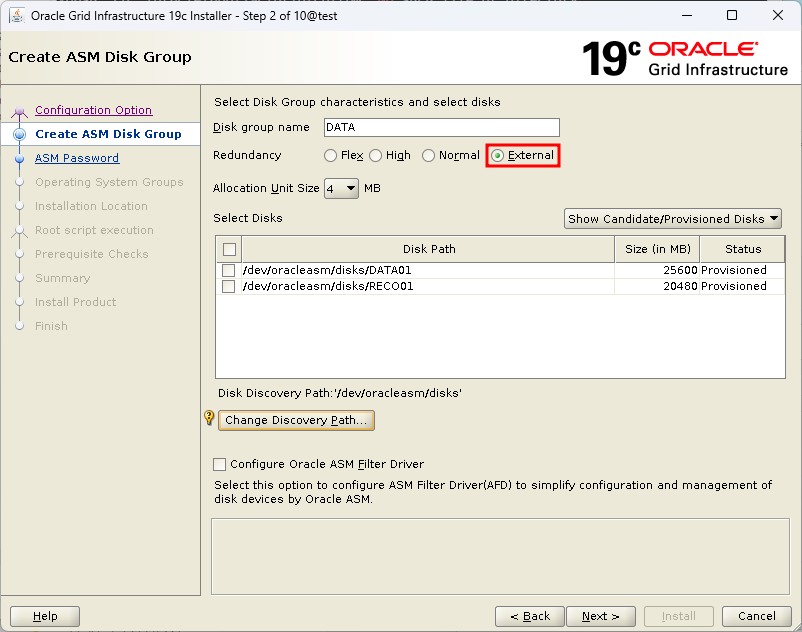Go Back to previous step
Image resolution: width=802 pixels, height=632 pixels.
click(x=530, y=616)
